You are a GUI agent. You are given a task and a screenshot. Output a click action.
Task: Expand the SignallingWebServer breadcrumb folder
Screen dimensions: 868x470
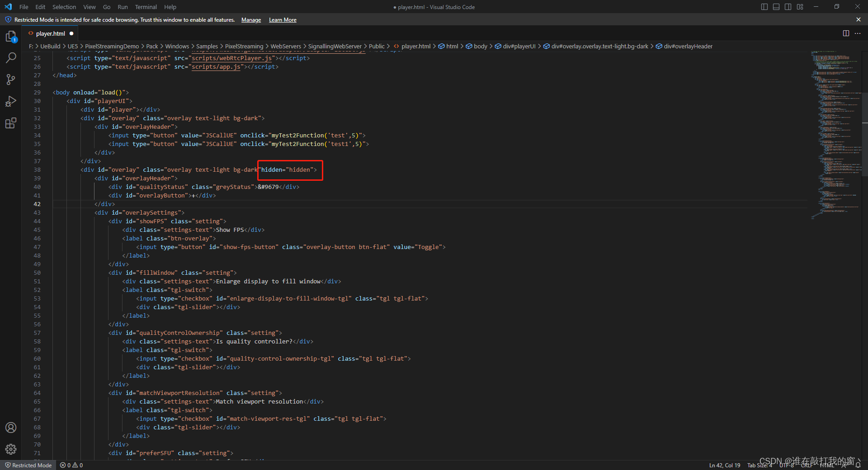click(x=335, y=47)
